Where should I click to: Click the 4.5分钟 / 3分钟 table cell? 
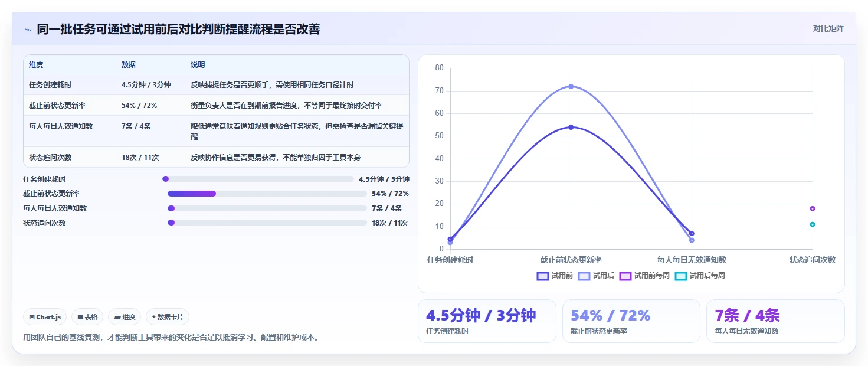click(146, 85)
